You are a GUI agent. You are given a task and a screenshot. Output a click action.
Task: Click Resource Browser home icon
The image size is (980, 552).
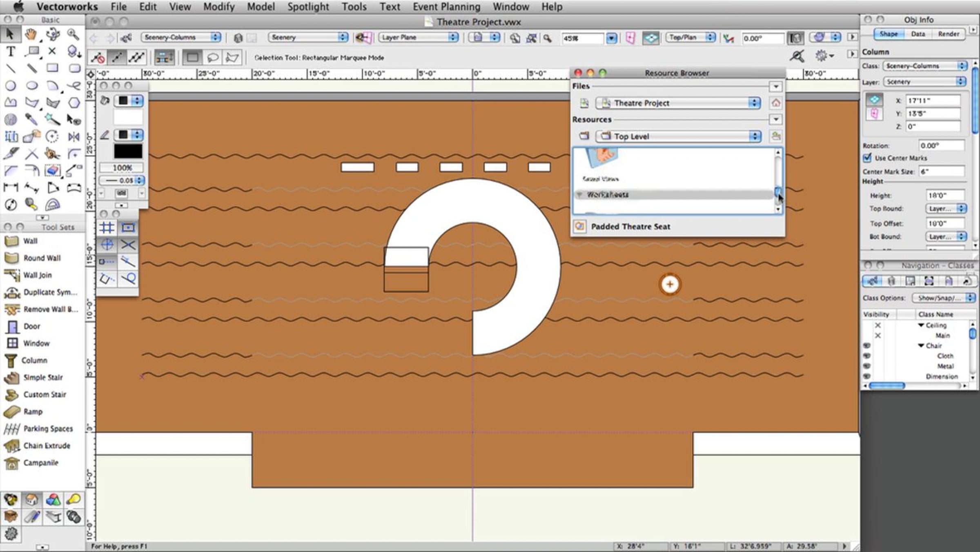click(776, 103)
